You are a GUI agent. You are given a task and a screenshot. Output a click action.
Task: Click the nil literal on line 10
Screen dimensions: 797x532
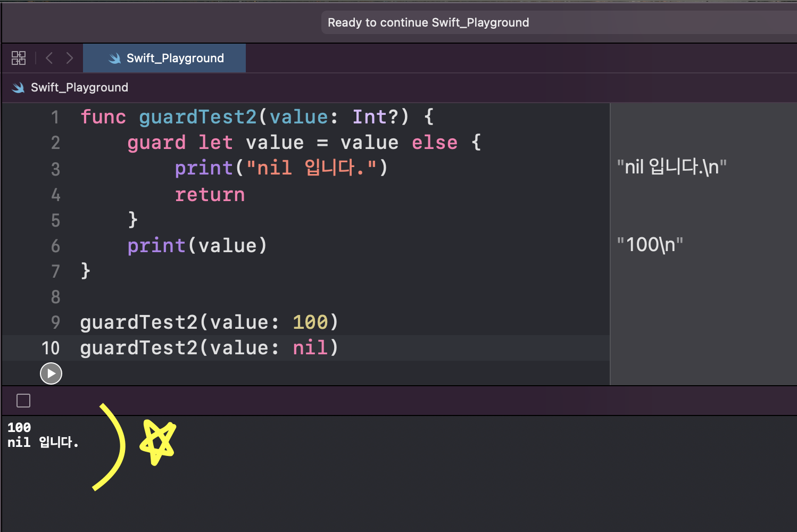coord(310,348)
